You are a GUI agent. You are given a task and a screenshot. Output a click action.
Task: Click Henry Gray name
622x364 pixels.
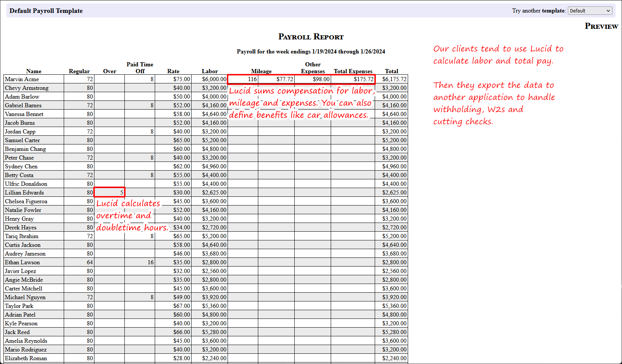pos(34,219)
